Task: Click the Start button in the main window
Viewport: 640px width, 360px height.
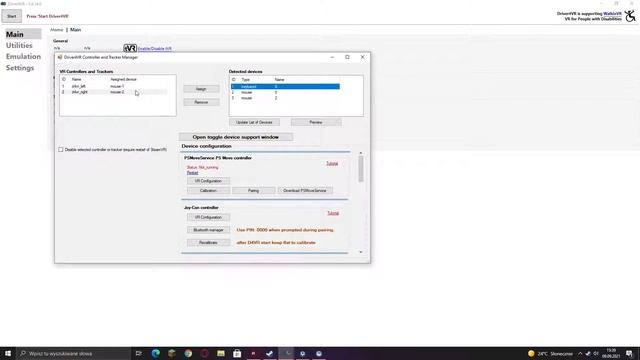Action: point(11,16)
